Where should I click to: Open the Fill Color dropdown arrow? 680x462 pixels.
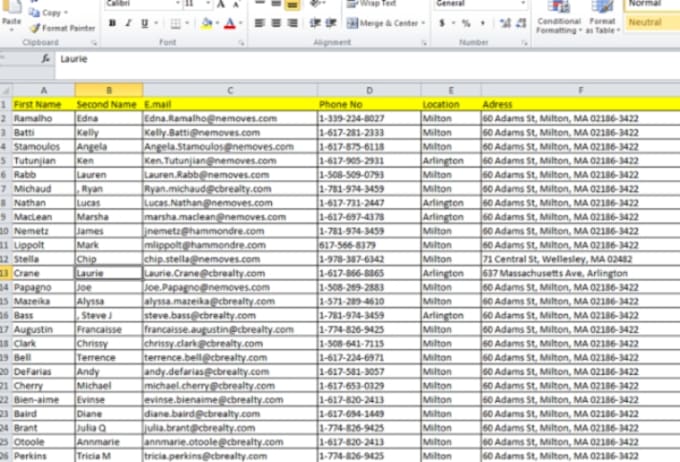coord(217,23)
